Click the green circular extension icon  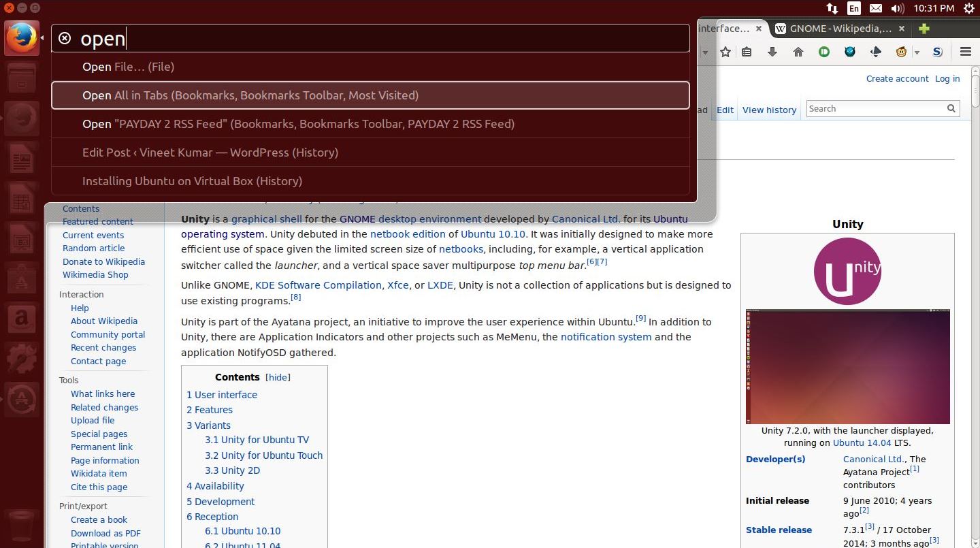click(x=824, y=52)
